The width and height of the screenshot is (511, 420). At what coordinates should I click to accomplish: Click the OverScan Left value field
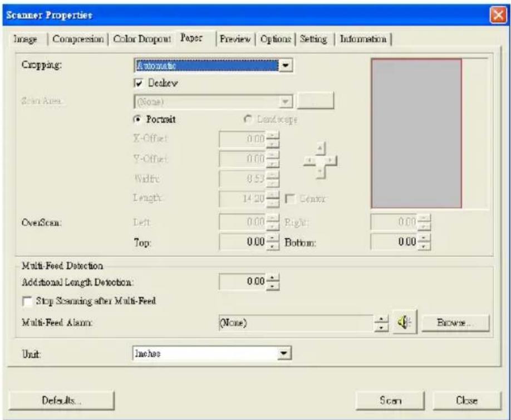tap(243, 222)
